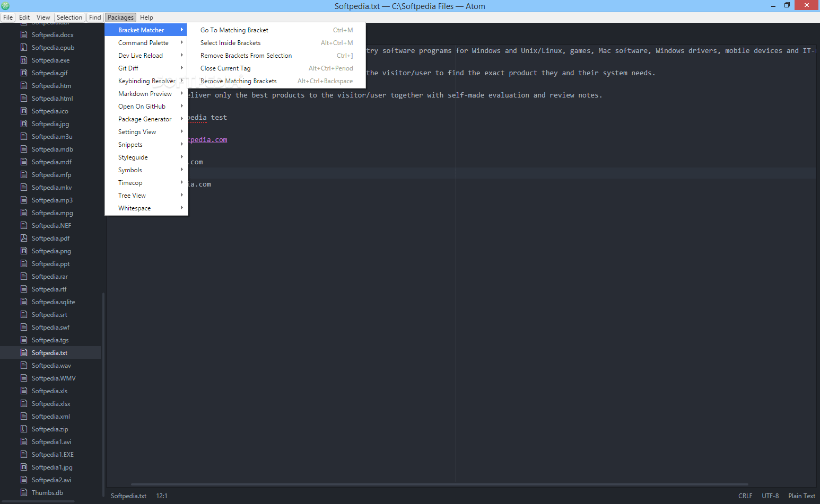
Task: Expand the Symbols submenu
Action: [146, 170]
